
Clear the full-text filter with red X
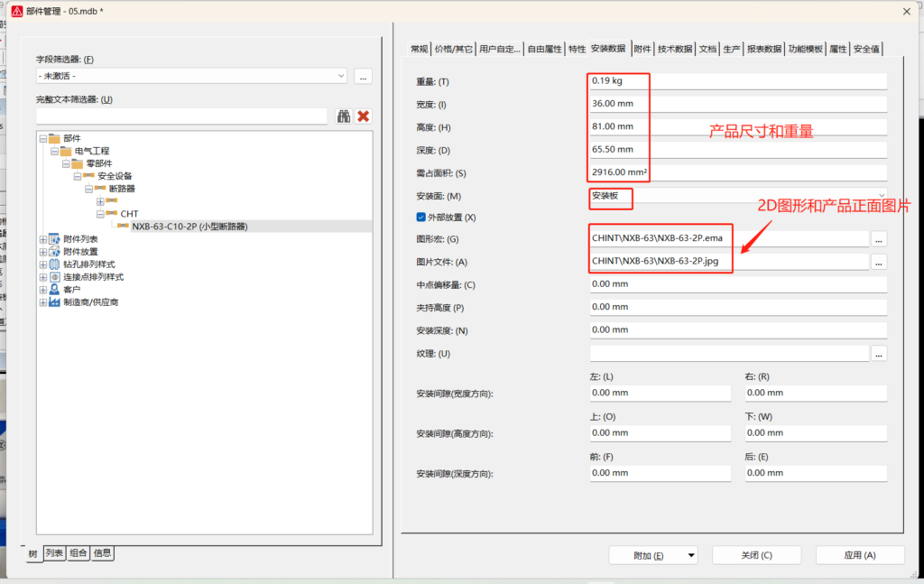tap(364, 116)
